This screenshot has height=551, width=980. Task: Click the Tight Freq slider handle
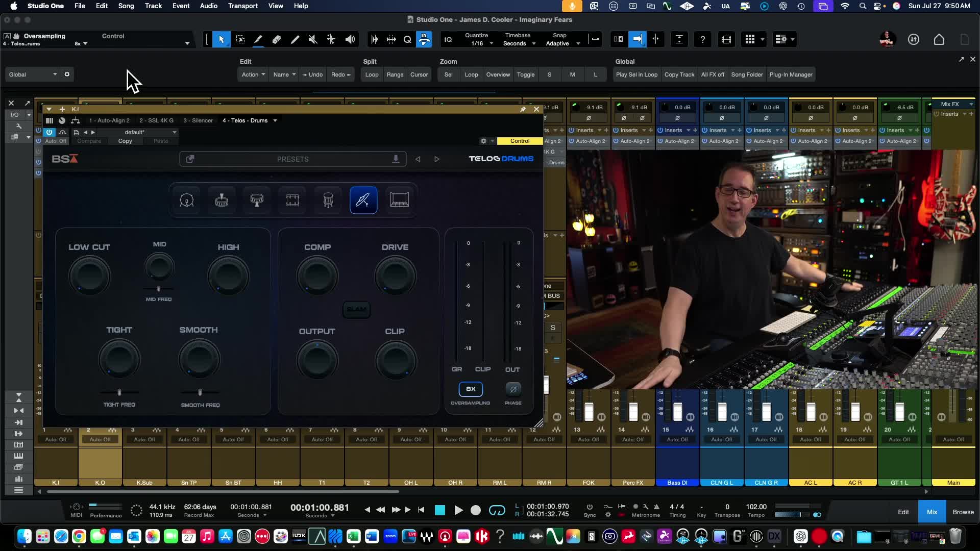click(119, 392)
